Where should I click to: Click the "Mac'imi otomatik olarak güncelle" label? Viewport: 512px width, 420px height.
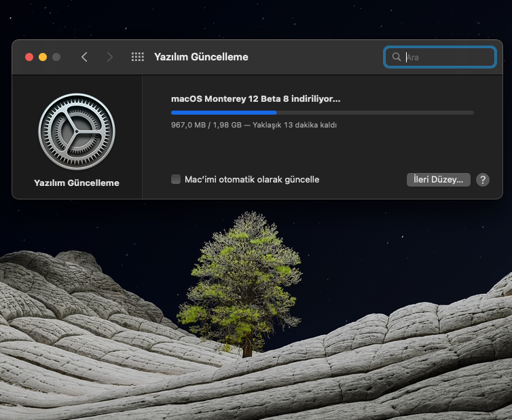coord(252,180)
